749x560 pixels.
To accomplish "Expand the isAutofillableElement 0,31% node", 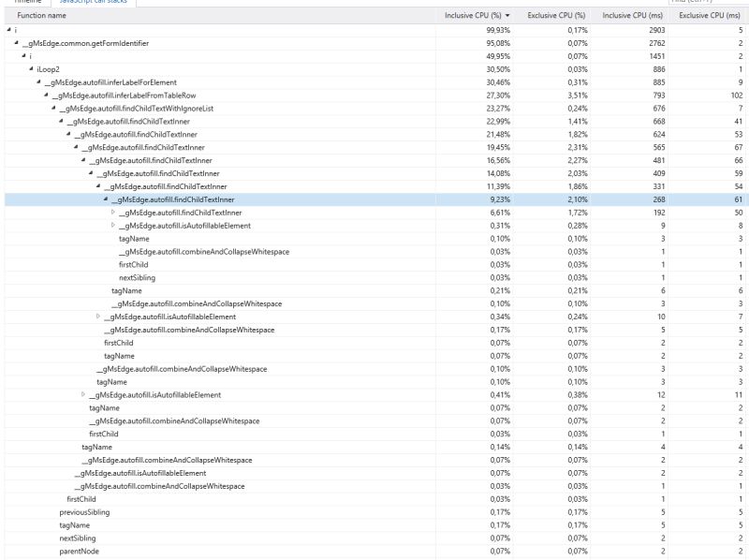I will [x=113, y=225].
